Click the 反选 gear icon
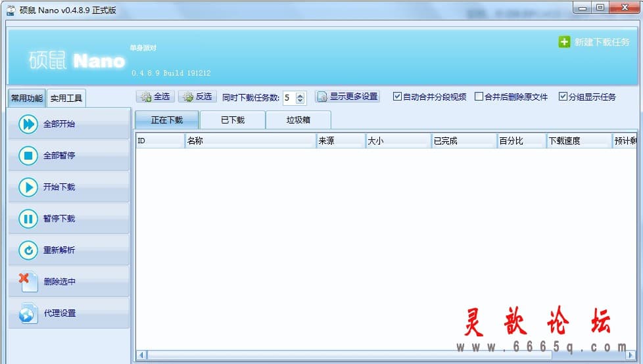Viewport: 643px width, 364px height. pyautogui.click(x=188, y=97)
